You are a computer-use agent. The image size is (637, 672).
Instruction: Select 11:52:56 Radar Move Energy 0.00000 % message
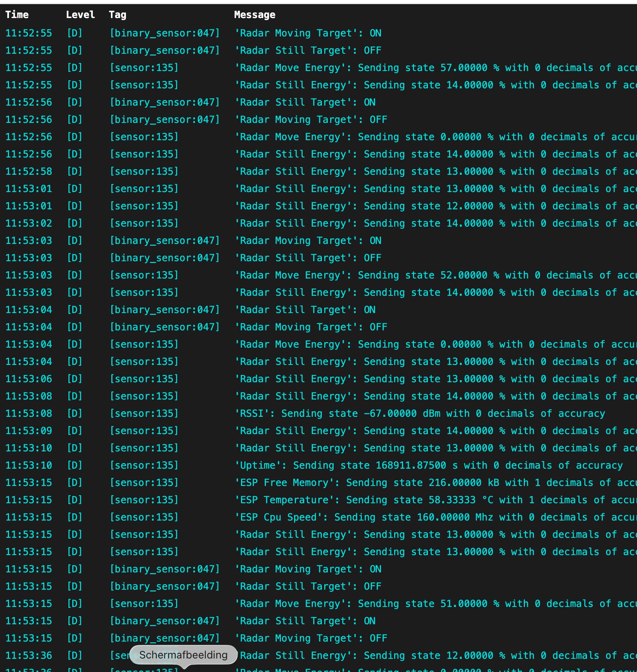tap(435, 137)
